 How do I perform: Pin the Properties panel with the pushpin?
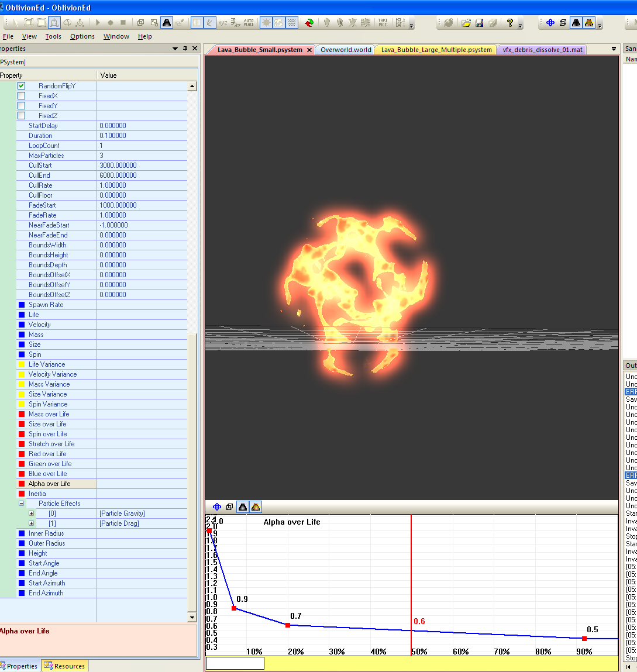point(185,49)
